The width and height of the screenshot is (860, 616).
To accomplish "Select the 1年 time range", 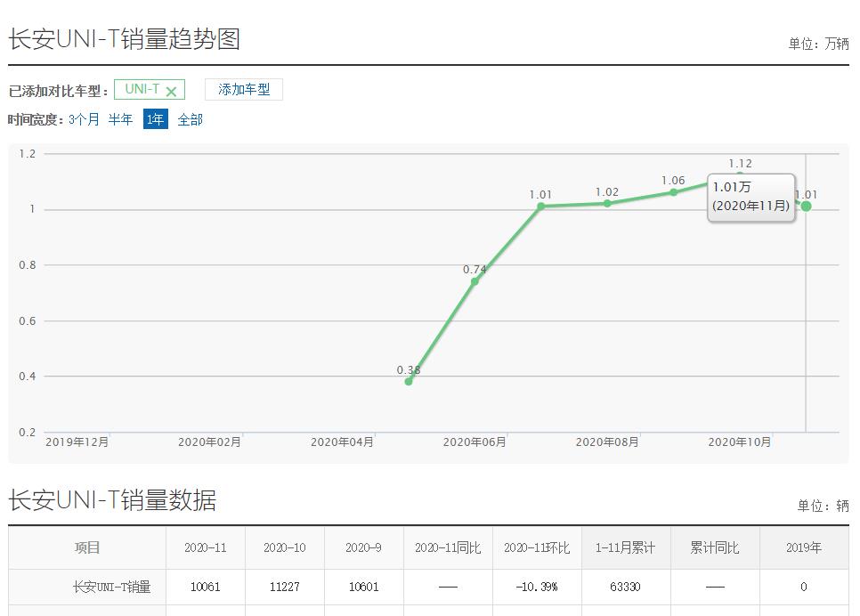I will coord(155,119).
